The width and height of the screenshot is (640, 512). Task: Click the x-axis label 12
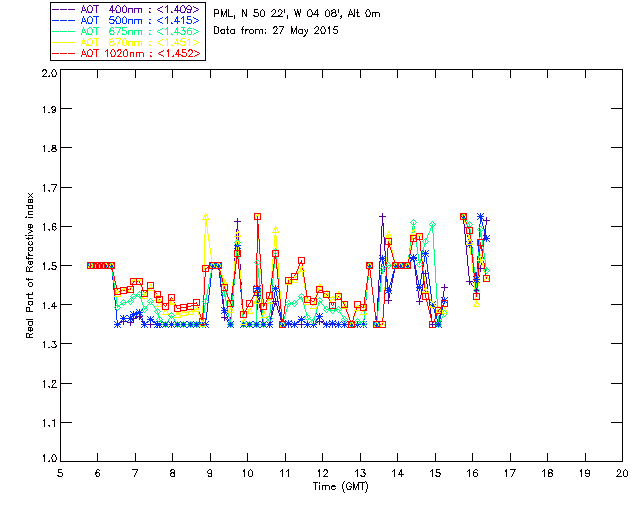click(x=322, y=473)
